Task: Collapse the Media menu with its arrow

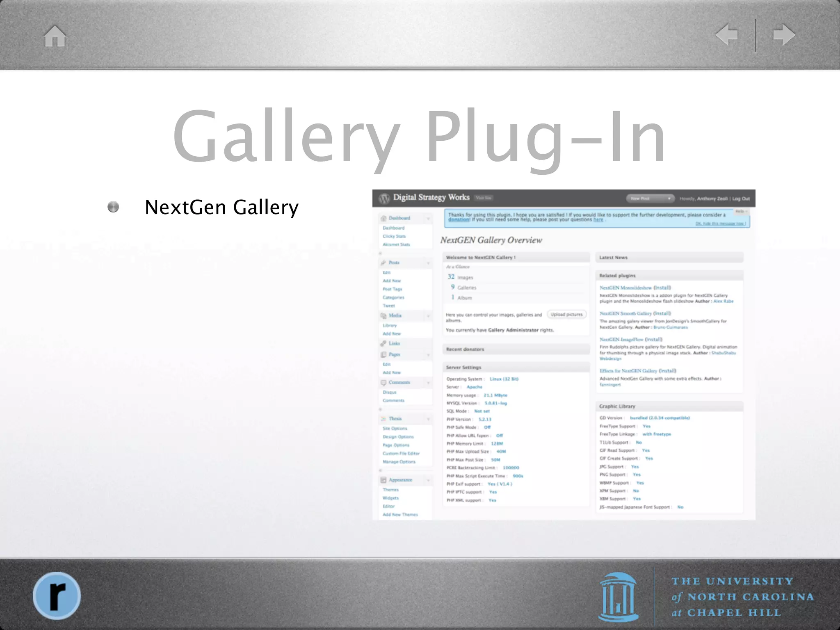Action: point(428,316)
